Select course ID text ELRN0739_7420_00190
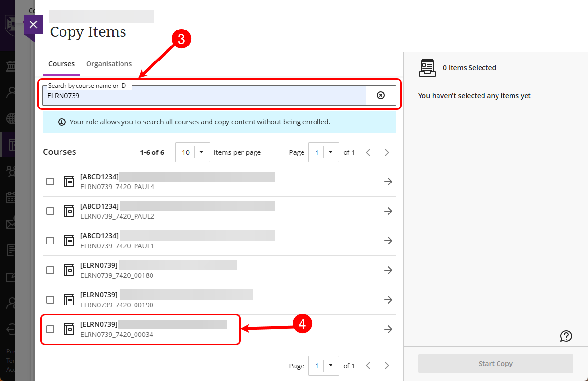The height and width of the screenshot is (381, 588). coord(117,305)
